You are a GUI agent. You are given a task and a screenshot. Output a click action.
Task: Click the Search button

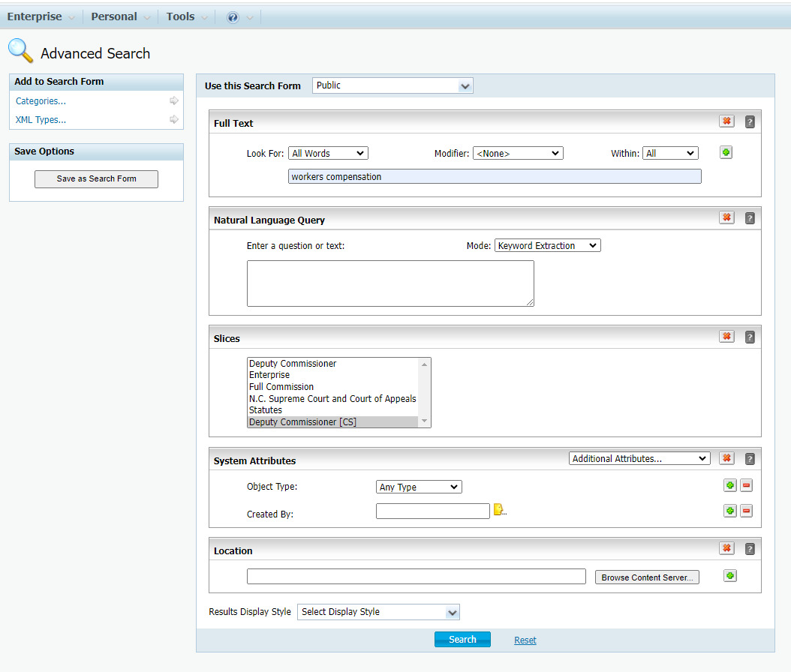[x=462, y=639]
